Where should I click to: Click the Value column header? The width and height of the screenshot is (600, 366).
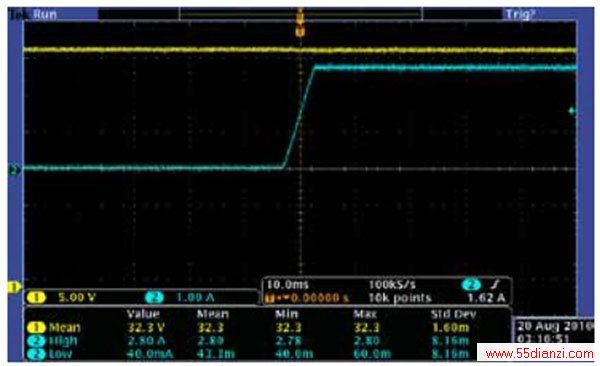pos(143,314)
